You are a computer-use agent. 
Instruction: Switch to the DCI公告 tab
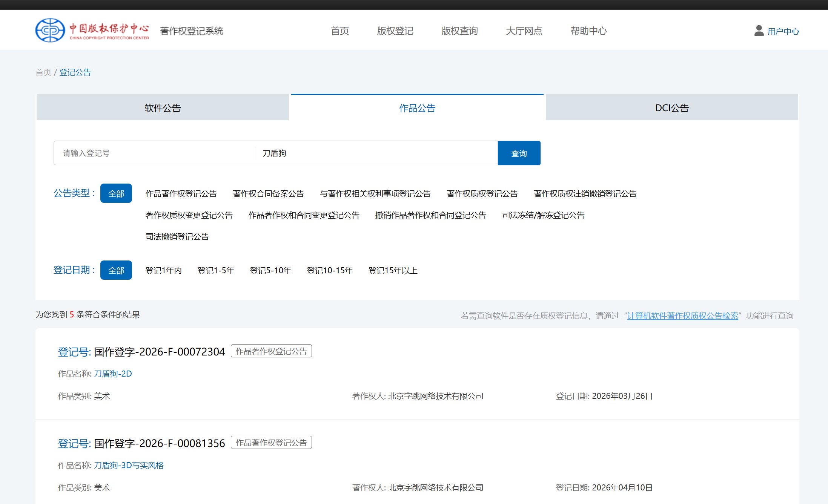(x=672, y=107)
